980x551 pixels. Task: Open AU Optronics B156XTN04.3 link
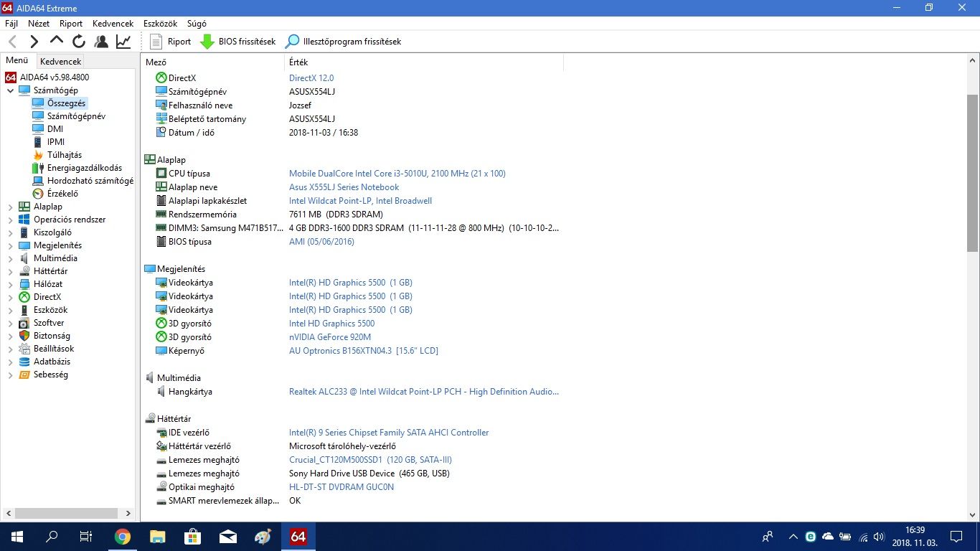click(x=363, y=351)
